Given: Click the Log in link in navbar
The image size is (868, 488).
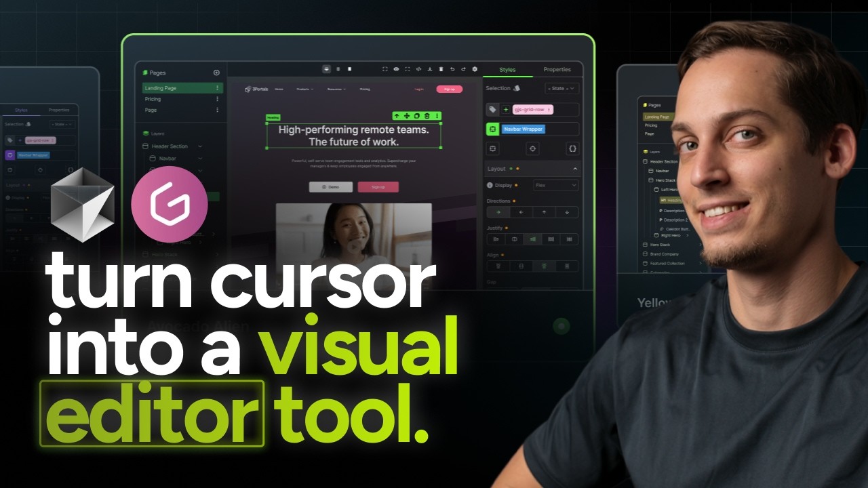Looking at the screenshot, I should coord(419,89).
